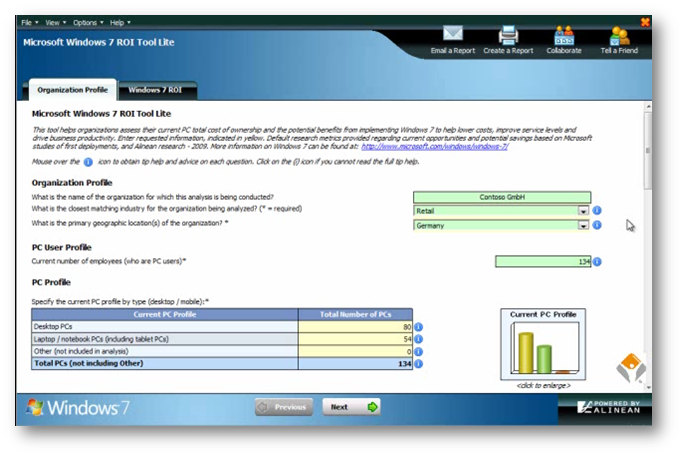Viewport: 682px width, 456px height.
Task: Click the info icon in Laptop / notebook PCs row
Action: coord(418,339)
